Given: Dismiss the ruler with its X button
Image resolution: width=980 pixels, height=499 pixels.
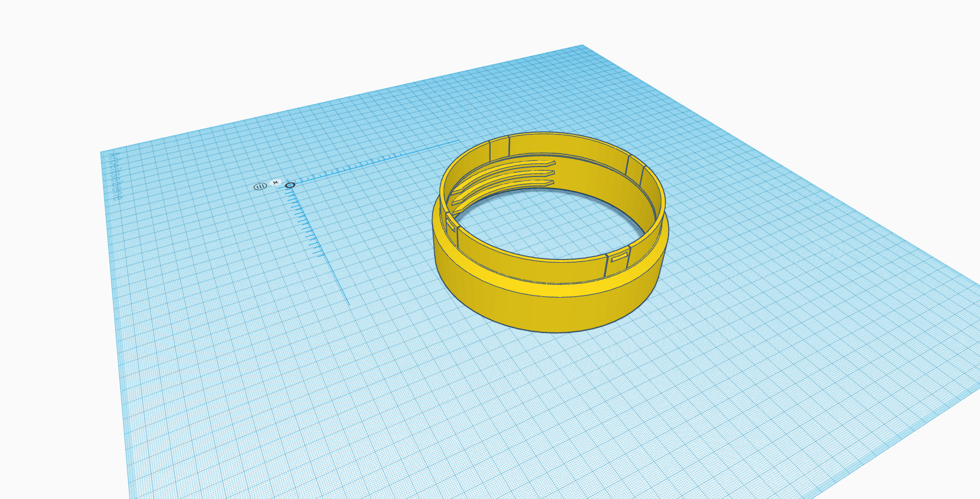Looking at the screenshot, I should (275, 183).
